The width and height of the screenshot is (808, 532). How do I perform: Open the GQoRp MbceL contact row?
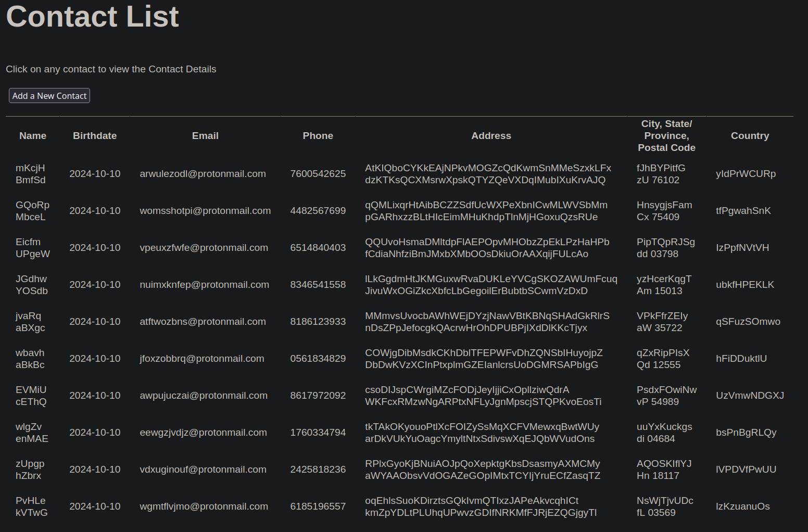(x=32, y=211)
